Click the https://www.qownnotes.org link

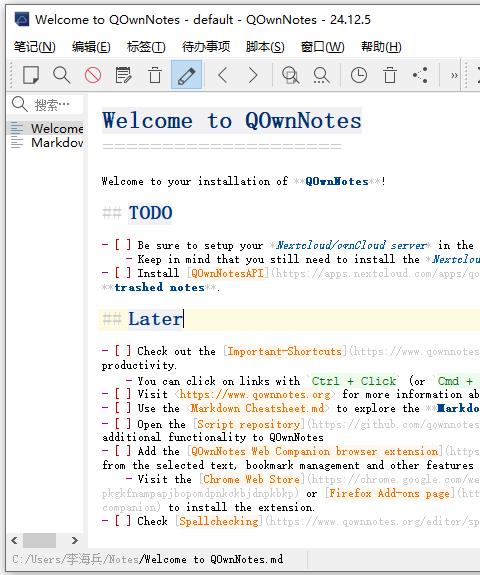coord(255,395)
